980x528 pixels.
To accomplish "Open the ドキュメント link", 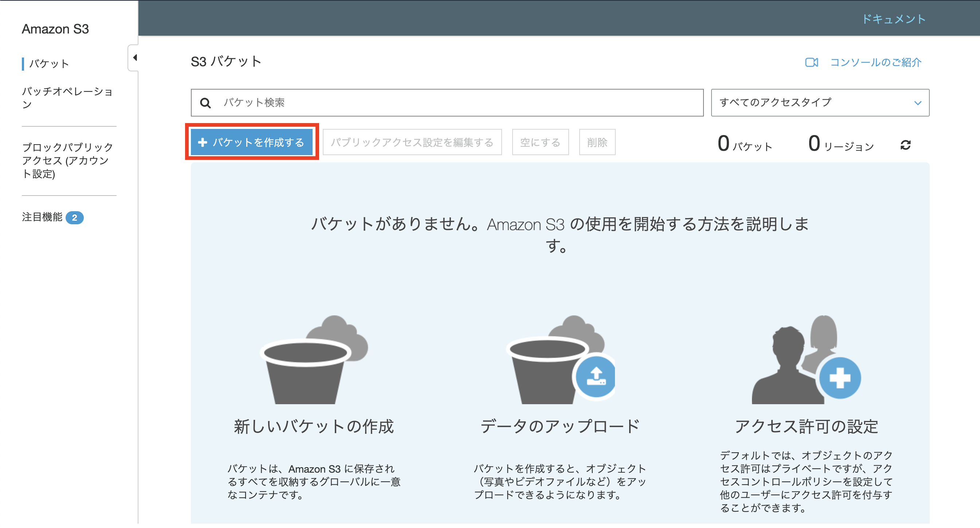I will click(893, 19).
